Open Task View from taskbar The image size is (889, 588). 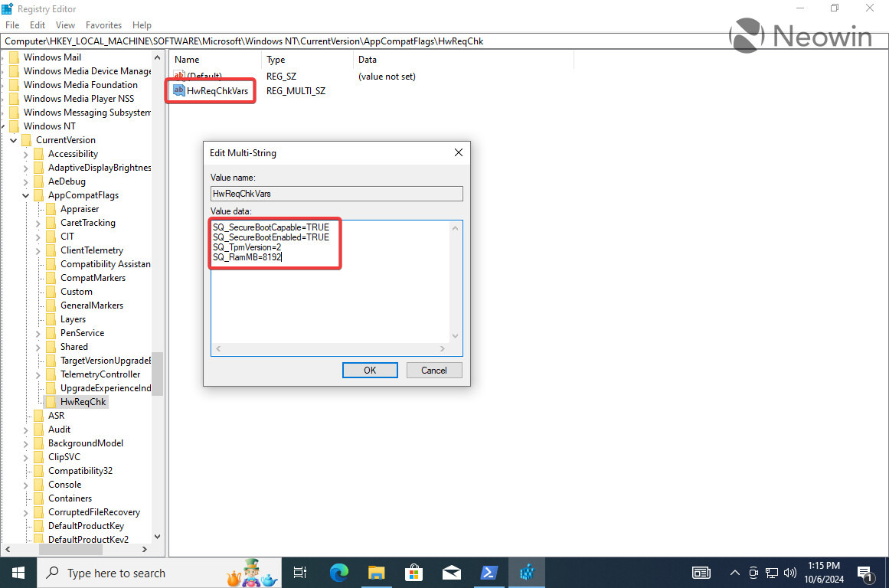(x=300, y=573)
